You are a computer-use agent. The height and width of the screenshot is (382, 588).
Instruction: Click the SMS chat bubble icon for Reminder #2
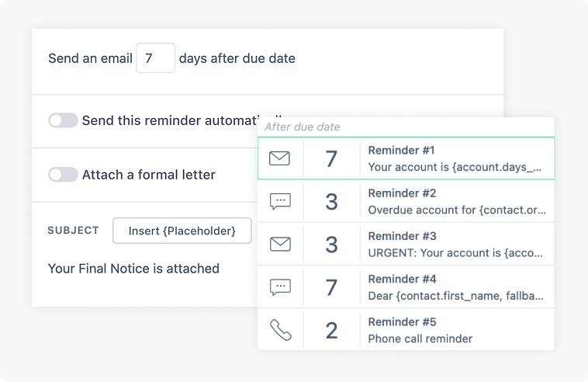point(279,202)
